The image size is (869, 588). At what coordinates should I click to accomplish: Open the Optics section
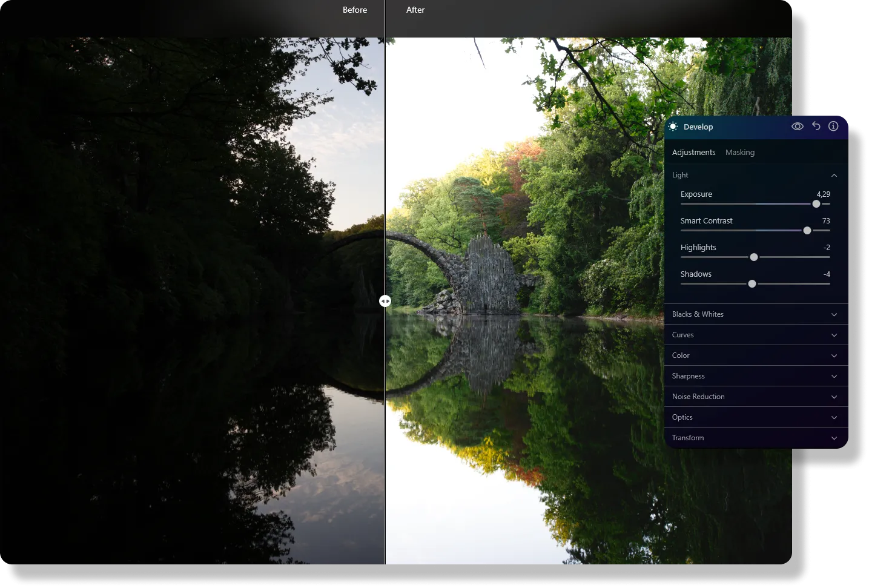tap(756, 417)
